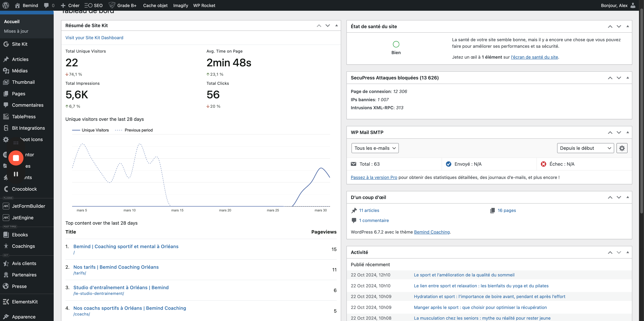Image resolution: width=644 pixels, height=321 pixels.
Task: Click the Bit Integrations icon in sidebar
Action: click(x=6, y=128)
